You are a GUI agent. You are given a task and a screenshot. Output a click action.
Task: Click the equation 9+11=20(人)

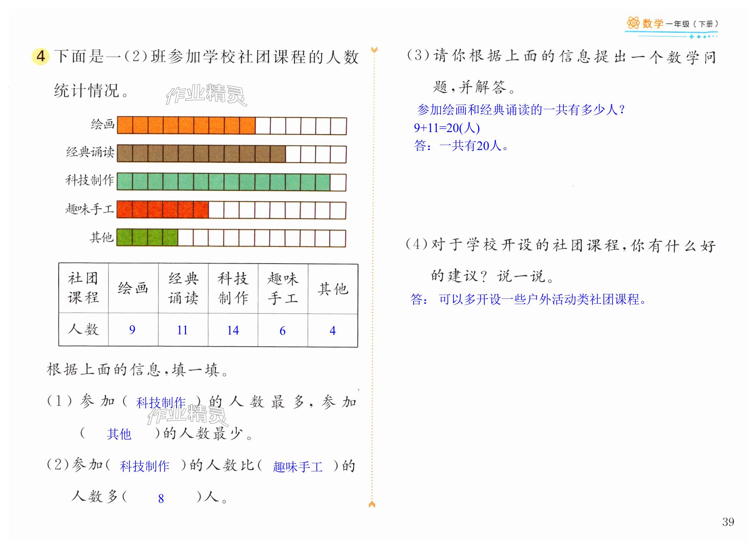pos(447,128)
